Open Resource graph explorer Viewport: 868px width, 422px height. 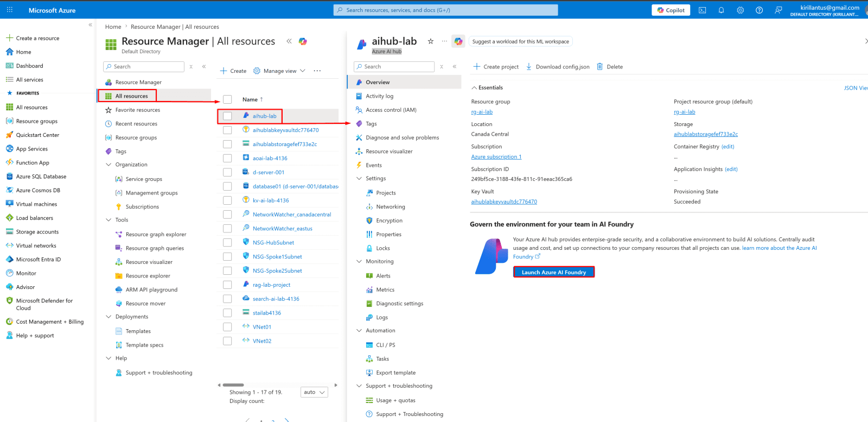[156, 235]
